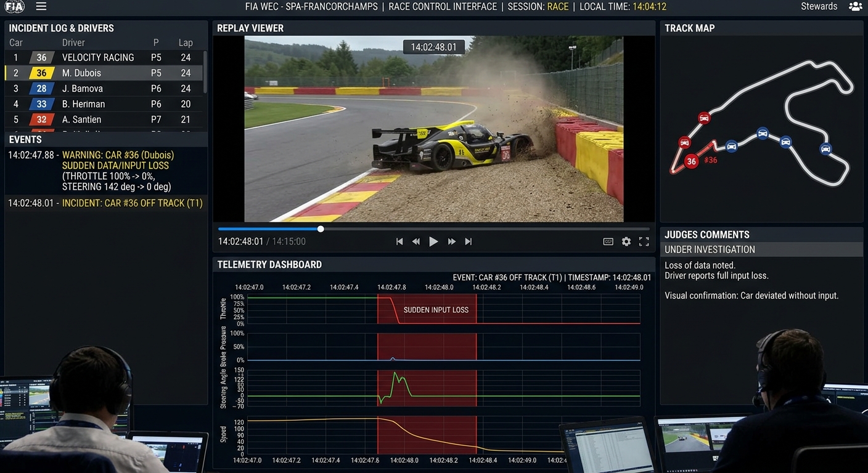
Task: Open the hamburger menu next to FIA logo
Action: (41, 6)
